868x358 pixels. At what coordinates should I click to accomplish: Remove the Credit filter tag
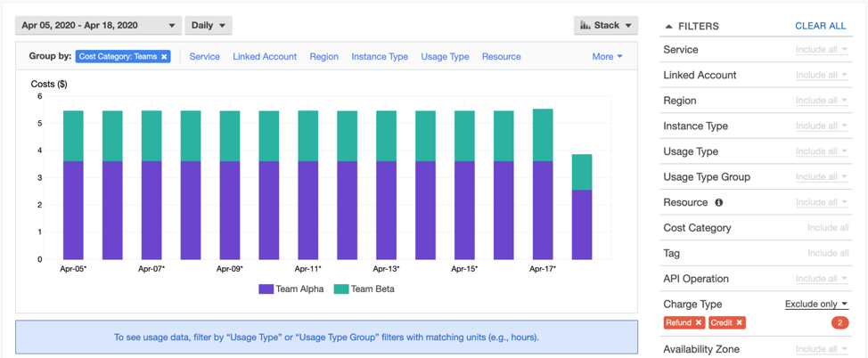740,322
